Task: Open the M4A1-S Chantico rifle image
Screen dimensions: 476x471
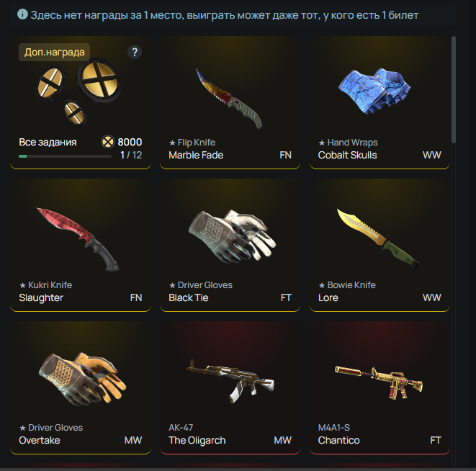Action: (x=379, y=382)
